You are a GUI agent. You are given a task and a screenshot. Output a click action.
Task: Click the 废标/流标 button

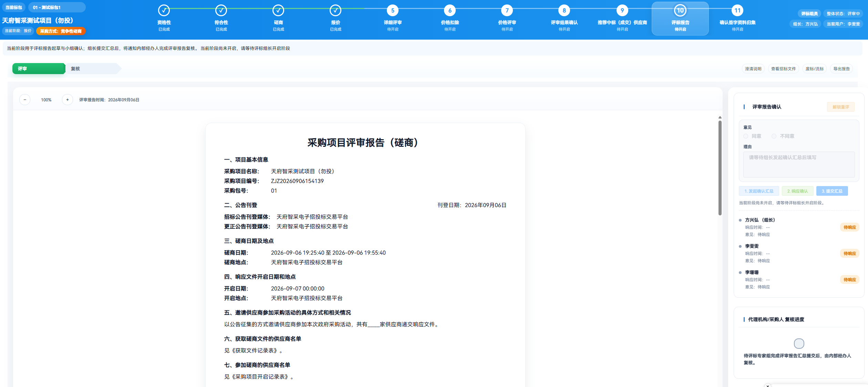point(815,69)
